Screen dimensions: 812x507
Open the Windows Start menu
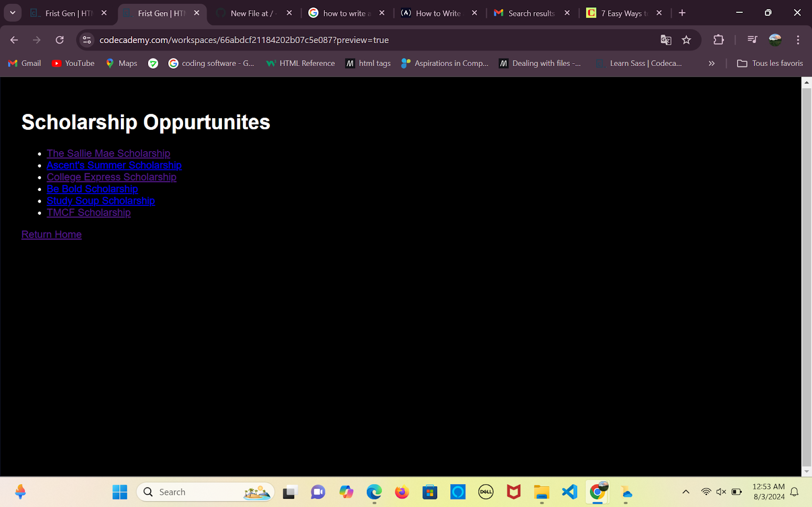(x=120, y=492)
